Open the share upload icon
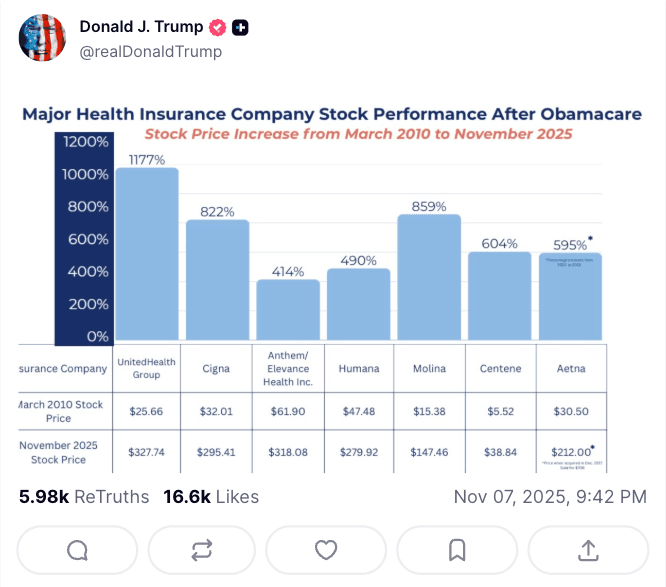This screenshot has width=666, height=587. click(588, 550)
